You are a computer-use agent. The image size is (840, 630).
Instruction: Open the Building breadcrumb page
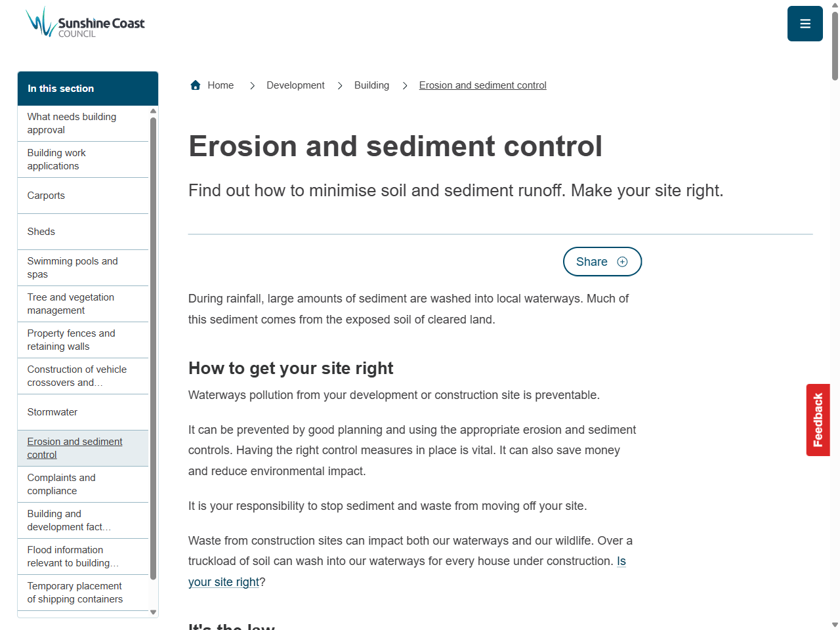pos(371,85)
